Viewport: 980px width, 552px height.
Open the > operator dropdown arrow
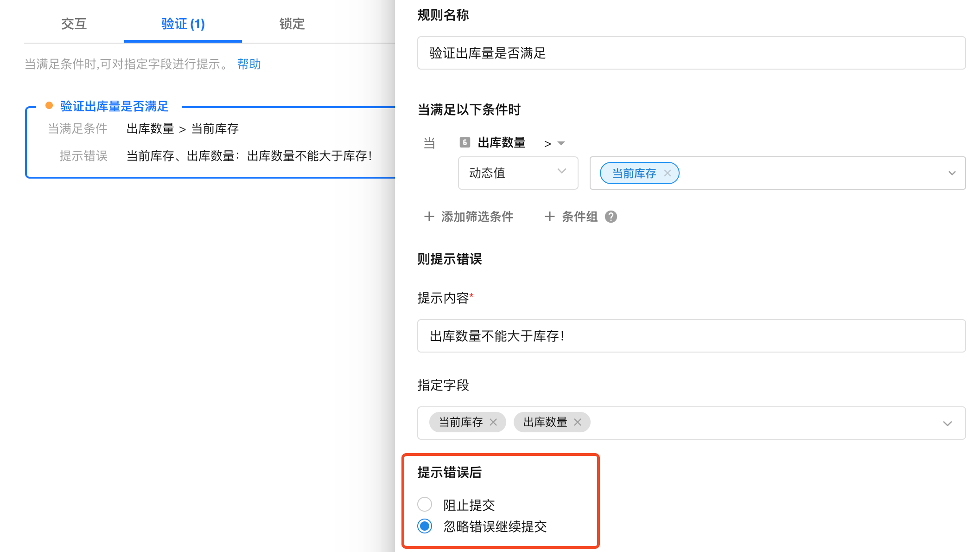point(561,143)
